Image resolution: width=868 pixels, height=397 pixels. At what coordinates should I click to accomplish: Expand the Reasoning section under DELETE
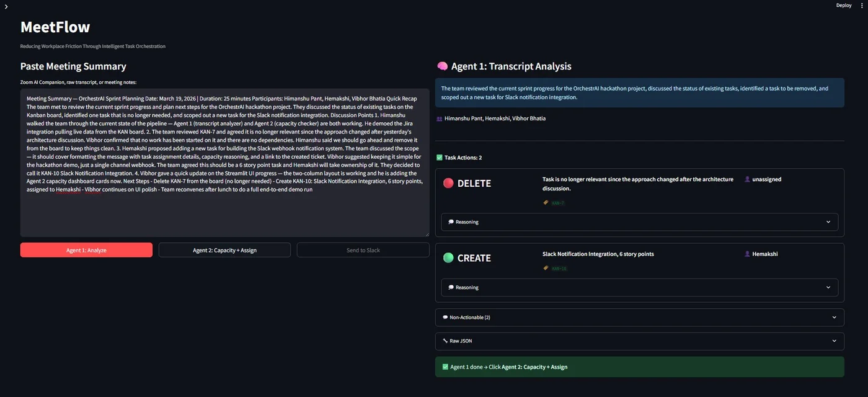click(x=639, y=221)
